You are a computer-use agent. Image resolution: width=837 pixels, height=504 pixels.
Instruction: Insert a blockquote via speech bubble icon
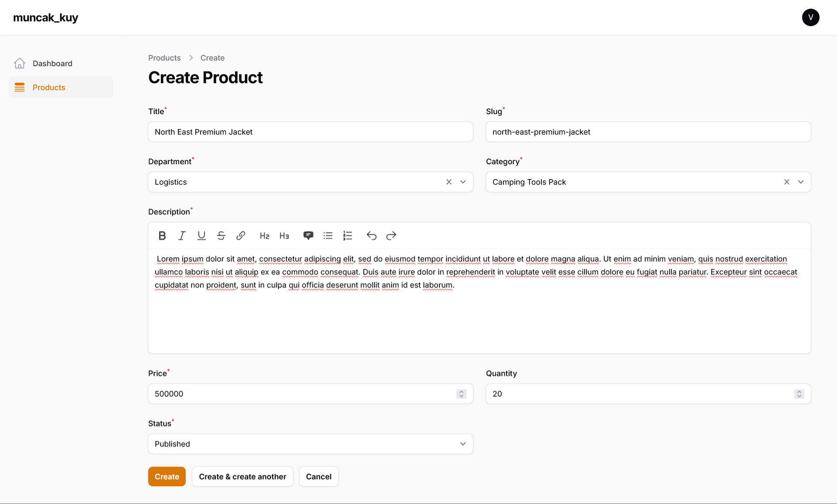click(308, 236)
